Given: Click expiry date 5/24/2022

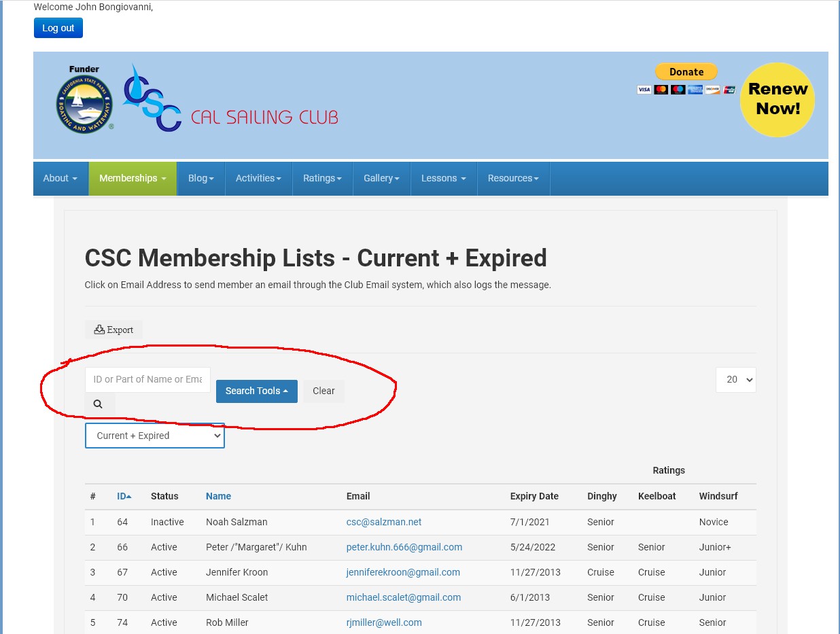Looking at the screenshot, I should [x=533, y=547].
